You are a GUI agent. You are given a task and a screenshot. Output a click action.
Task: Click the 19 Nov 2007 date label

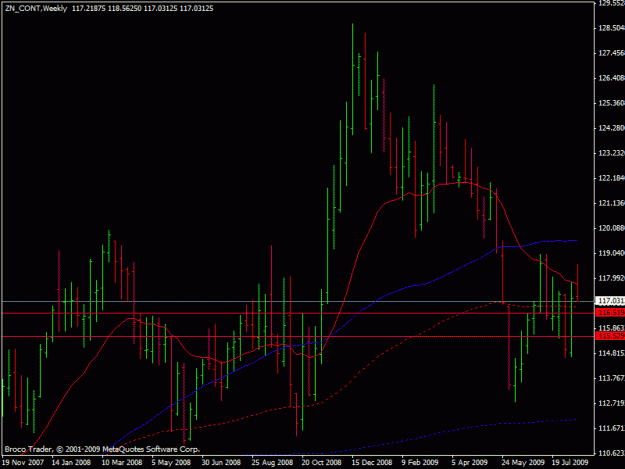coord(22,462)
